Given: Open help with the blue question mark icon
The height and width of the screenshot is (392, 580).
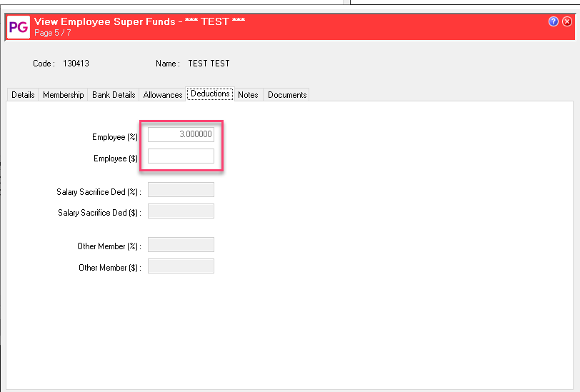Looking at the screenshot, I should (x=554, y=21).
